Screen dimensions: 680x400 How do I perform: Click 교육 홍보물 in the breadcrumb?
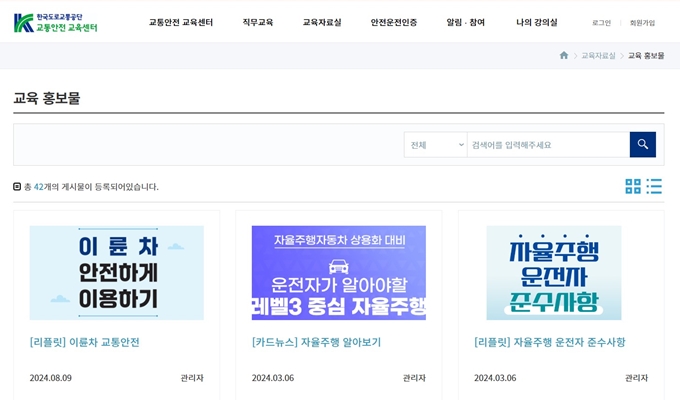coord(646,56)
